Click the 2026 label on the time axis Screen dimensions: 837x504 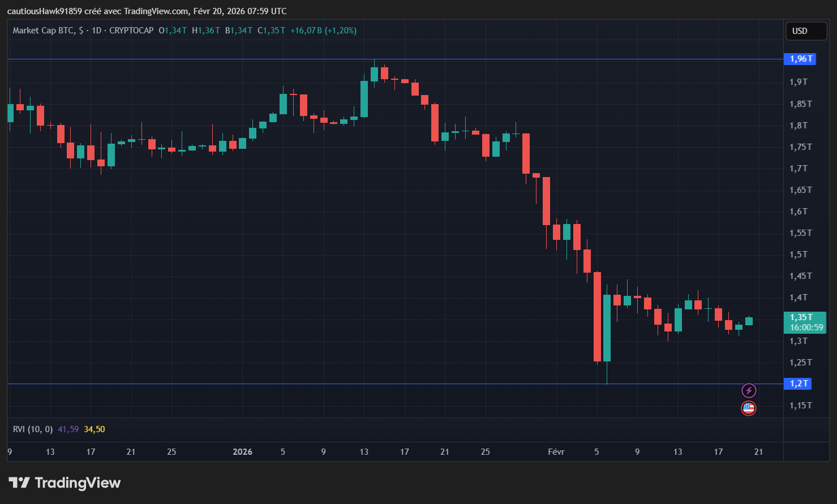pyautogui.click(x=242, y=451)
